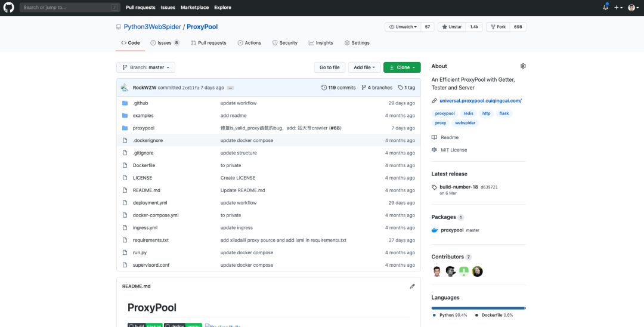Click the About section gear icon
Viewport: 644px width, 327px height.
pos(523,66)
